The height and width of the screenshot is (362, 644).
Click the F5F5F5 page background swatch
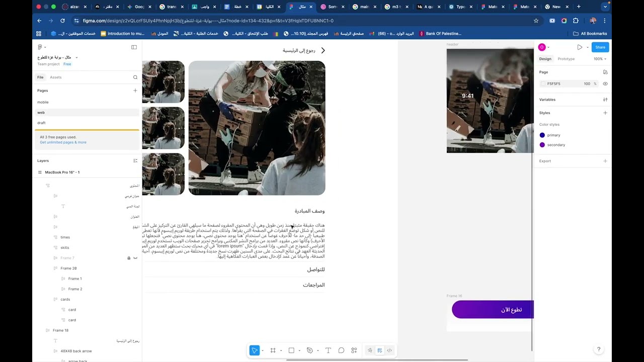(x=543, y=84)
